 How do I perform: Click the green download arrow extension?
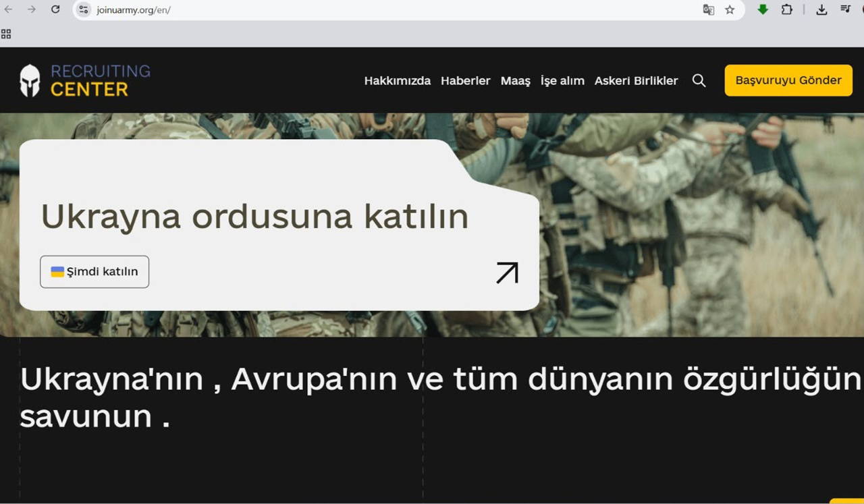point(763,9)
